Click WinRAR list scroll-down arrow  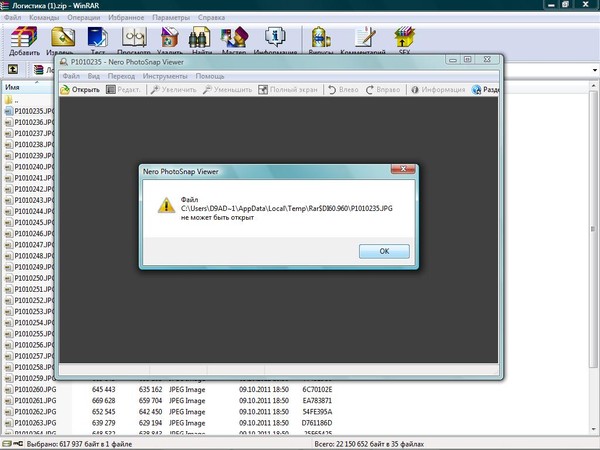click(593, 430)
